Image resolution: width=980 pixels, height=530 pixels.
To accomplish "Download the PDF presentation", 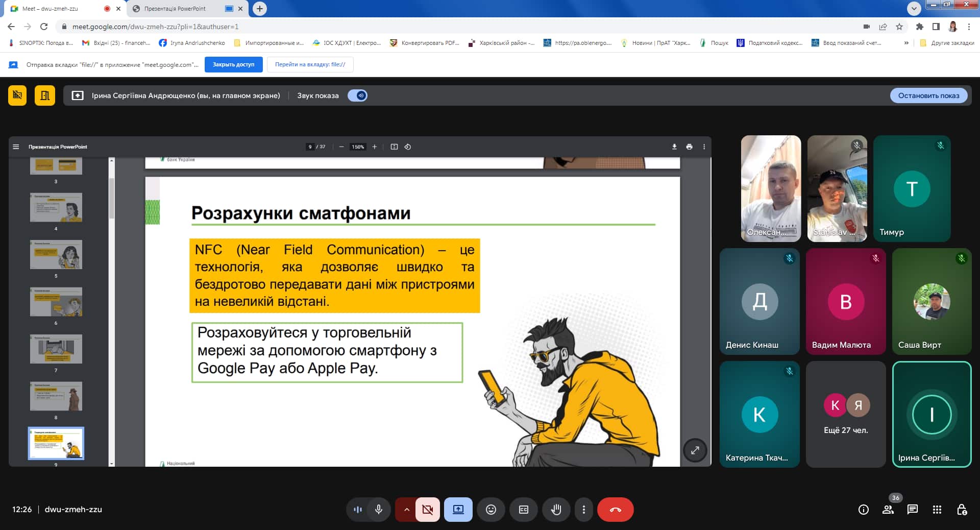I will [674, 147].
